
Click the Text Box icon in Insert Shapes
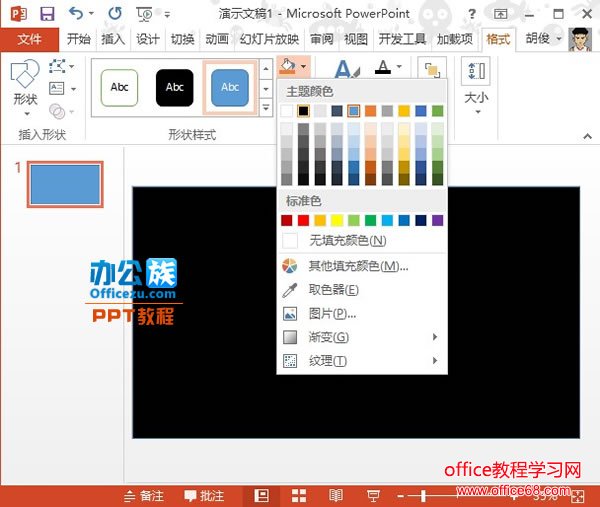coord(57,89)
